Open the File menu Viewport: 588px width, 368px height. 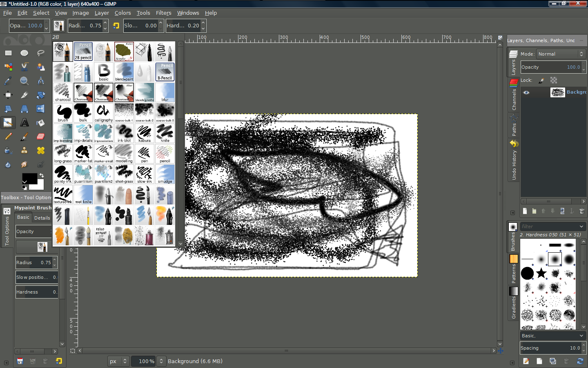point(7,13)
